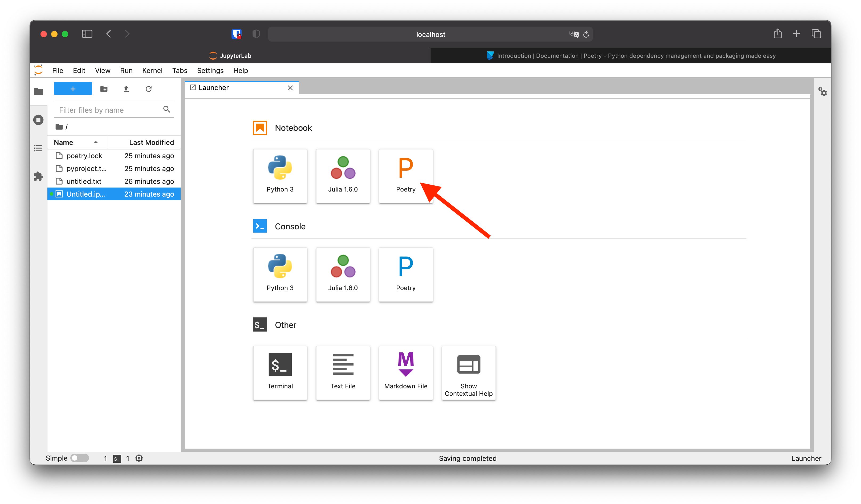Click the Notebook section expander

click(x=293, y=128)
